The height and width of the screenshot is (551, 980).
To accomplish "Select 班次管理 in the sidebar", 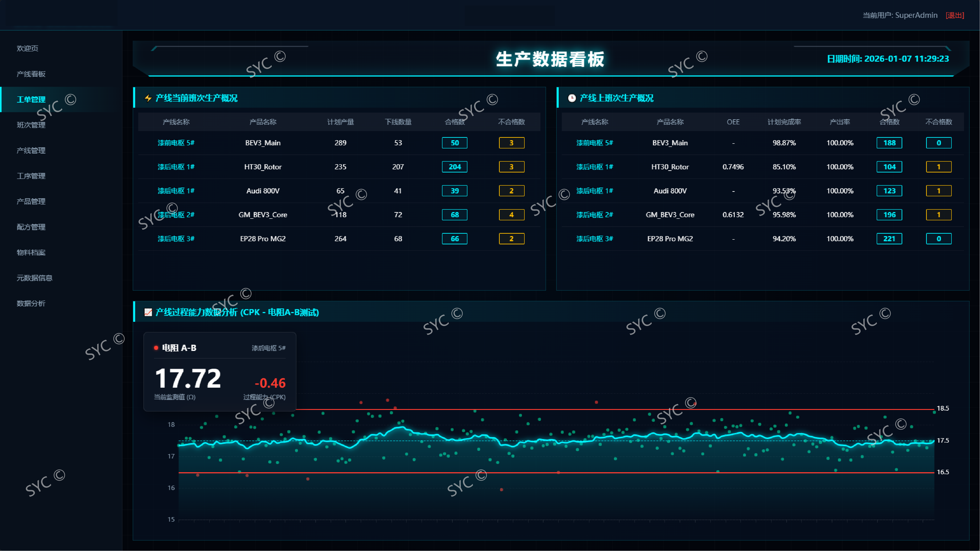I will (x=31, y=125).
